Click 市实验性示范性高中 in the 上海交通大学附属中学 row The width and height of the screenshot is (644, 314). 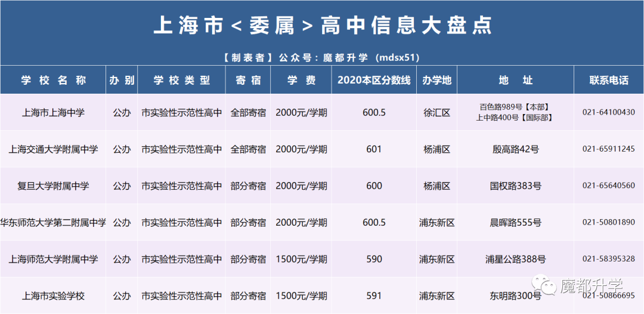181,149
